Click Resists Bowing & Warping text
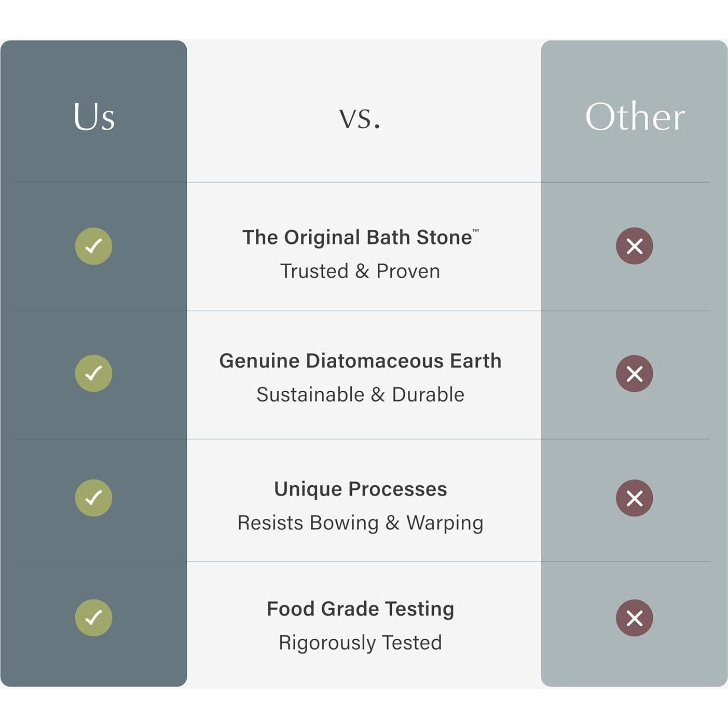This screenshot has width=728, height=728. [360, 523]
